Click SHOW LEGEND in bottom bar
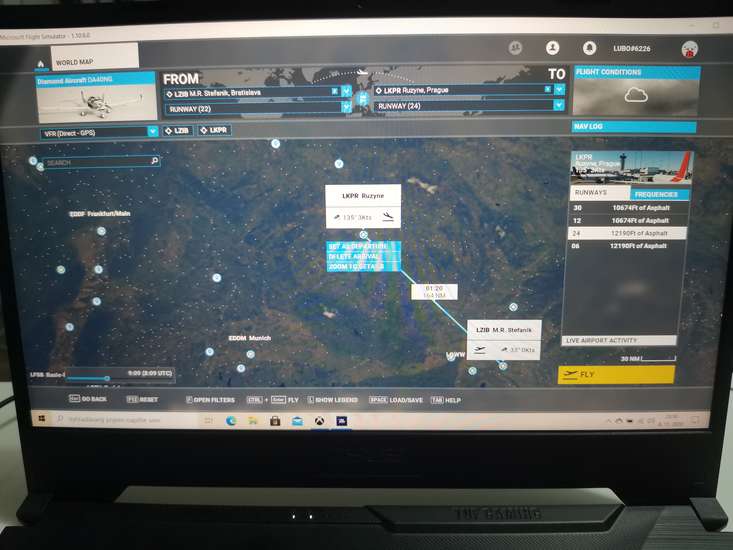This screenshot has width=733, height=550. 332,400
